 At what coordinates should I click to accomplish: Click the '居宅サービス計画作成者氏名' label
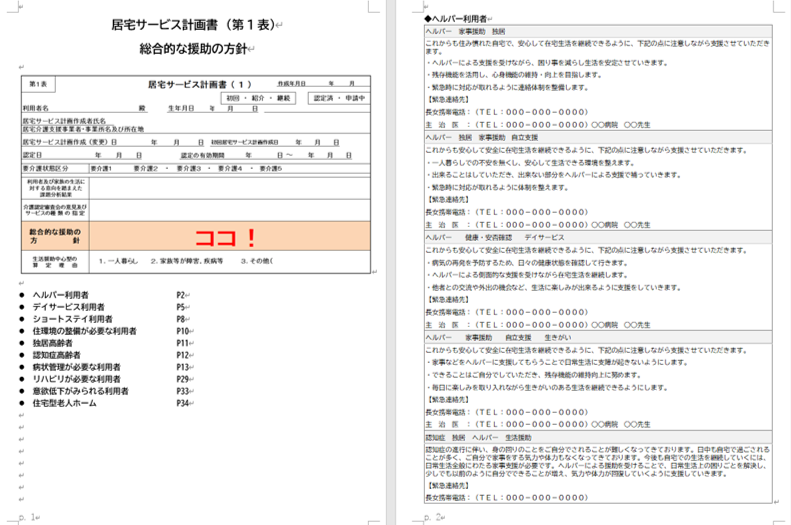[x=64, y=121]
